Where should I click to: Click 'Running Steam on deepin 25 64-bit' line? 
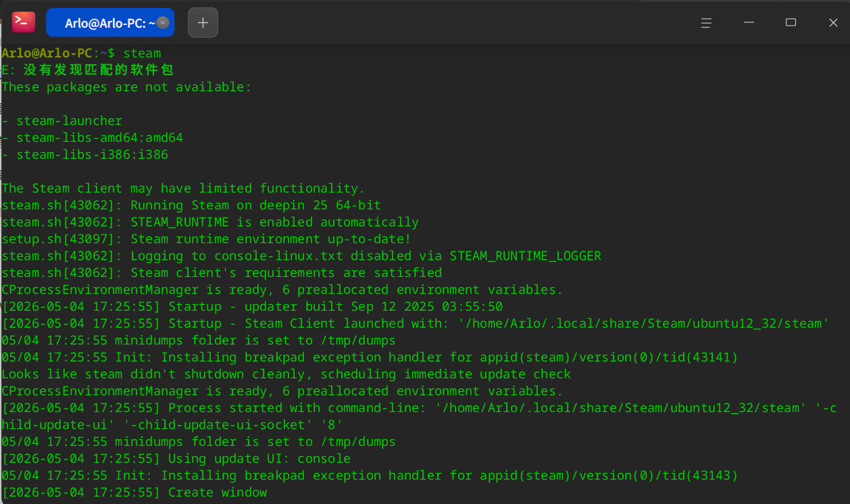[x=191, y=205]
